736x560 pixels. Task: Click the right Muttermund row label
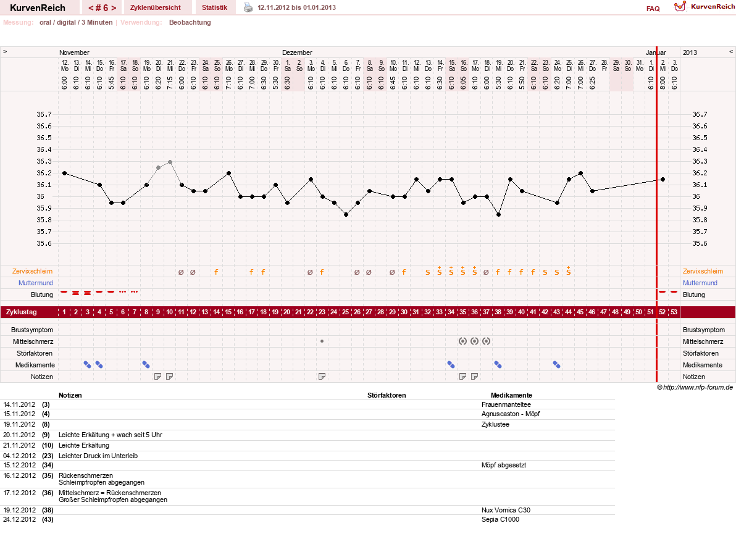click(x=700, y=283)
